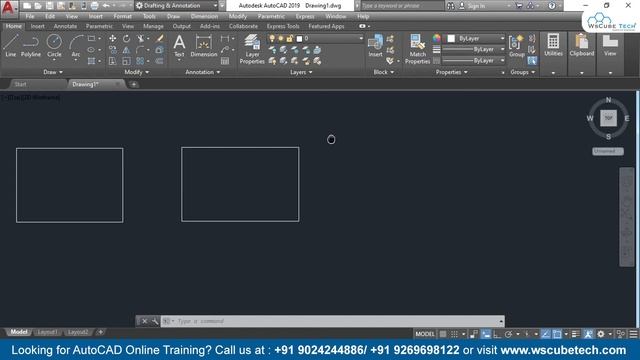This screenshot has height=360, width=640.
Task: Activate the Scale tool
Action: pos(127,61)
